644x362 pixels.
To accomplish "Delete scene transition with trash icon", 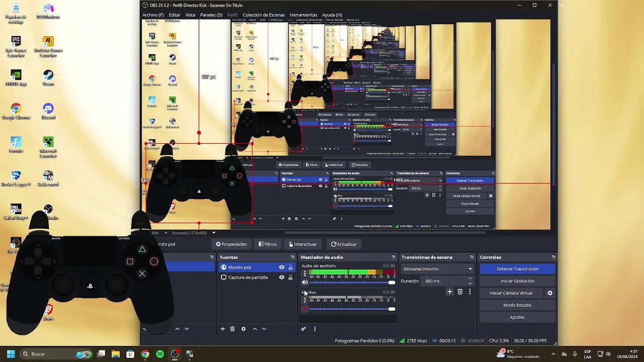I will [460, 292].
